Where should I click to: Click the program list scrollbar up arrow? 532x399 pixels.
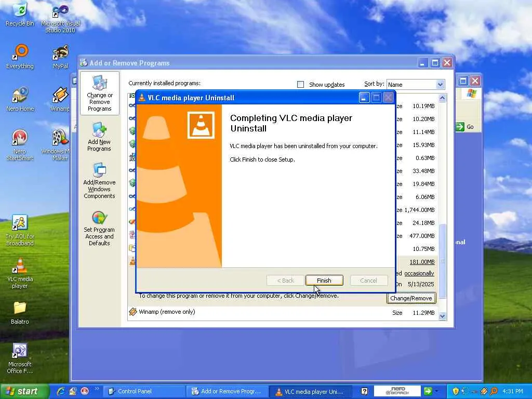coord(442,98)
